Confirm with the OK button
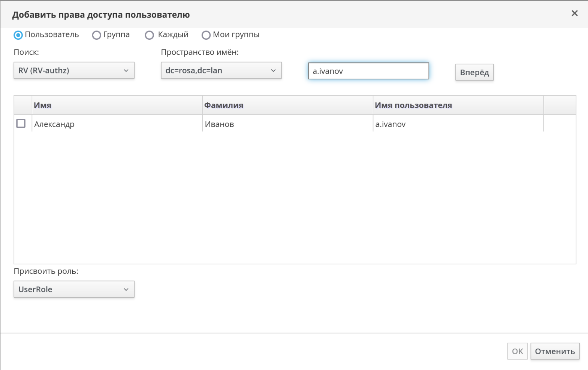 (x=517, y=351)
